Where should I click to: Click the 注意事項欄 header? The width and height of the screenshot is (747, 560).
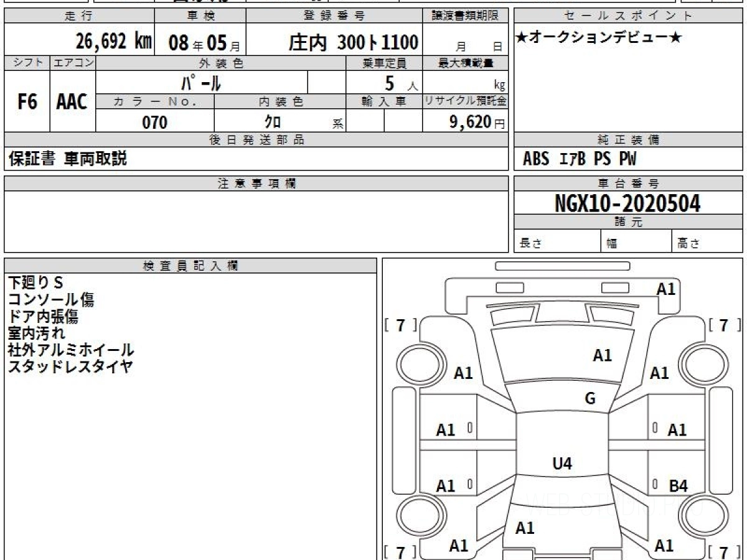pos(256,184)
